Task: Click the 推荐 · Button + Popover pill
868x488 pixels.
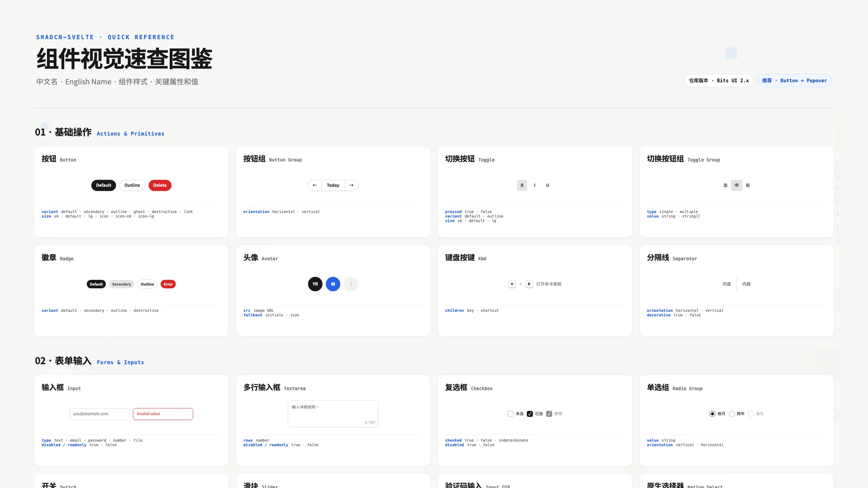Action: [x=794, y=81]
